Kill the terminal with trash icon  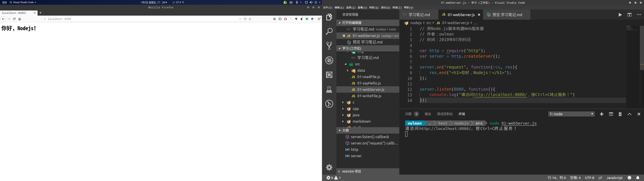pyautogui.click(x=620, y=114)
